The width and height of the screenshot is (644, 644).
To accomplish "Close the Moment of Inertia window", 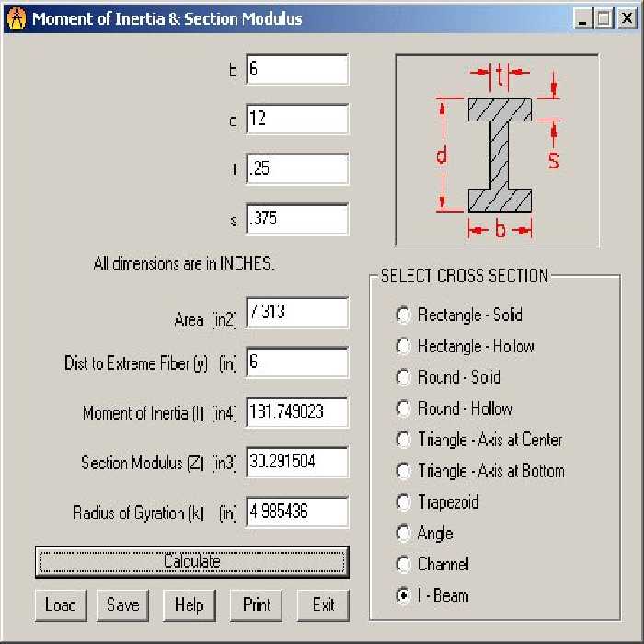I will (627, 19).
